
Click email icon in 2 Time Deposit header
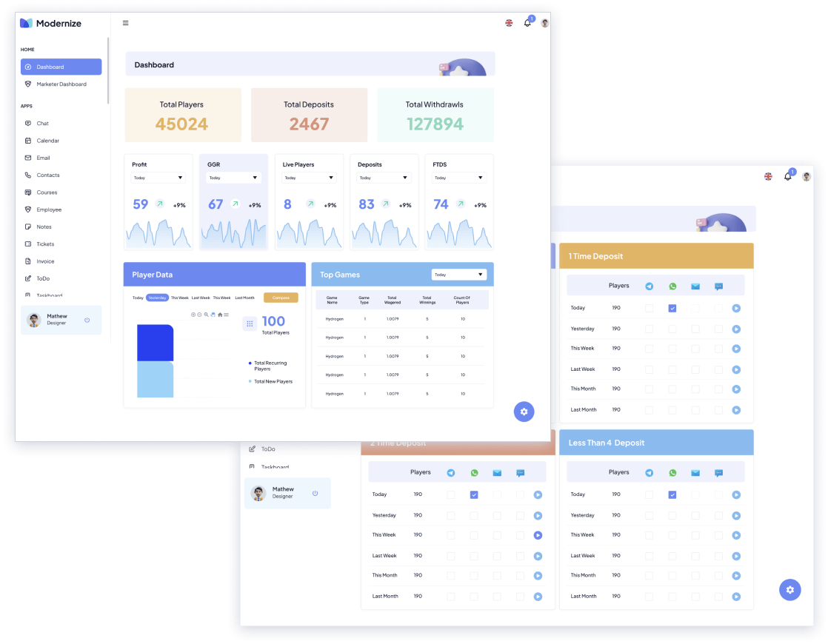[497, 473]
